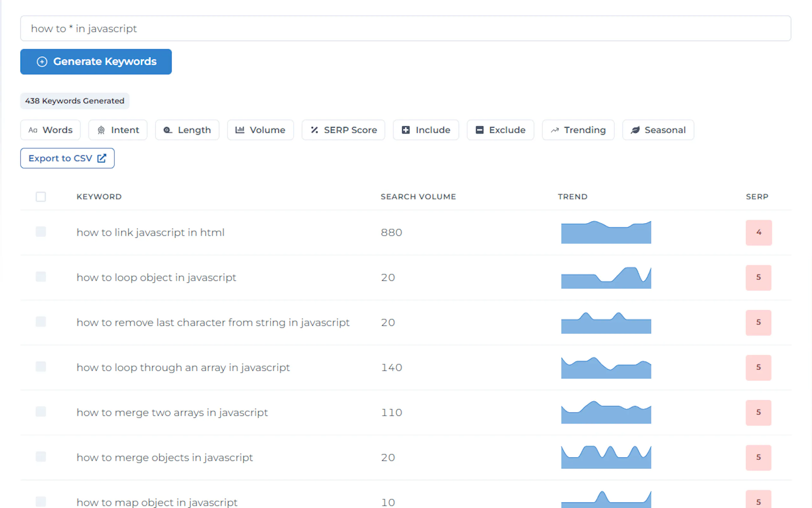Click the Seasonal leaf icon
Image resolution: width=812 pixels, height=508 pixels.
tap(635, 130)
